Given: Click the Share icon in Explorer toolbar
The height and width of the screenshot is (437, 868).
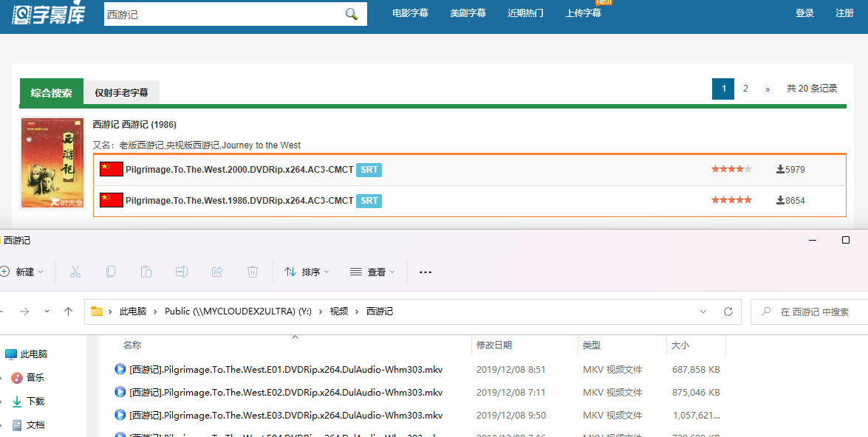Looking at the screenshot, I should click(x=217, y=272).
